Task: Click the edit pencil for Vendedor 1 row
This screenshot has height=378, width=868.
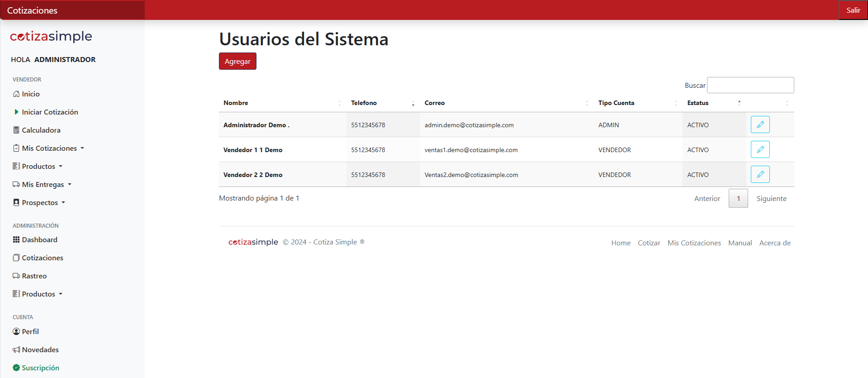Action: (760, 149)
